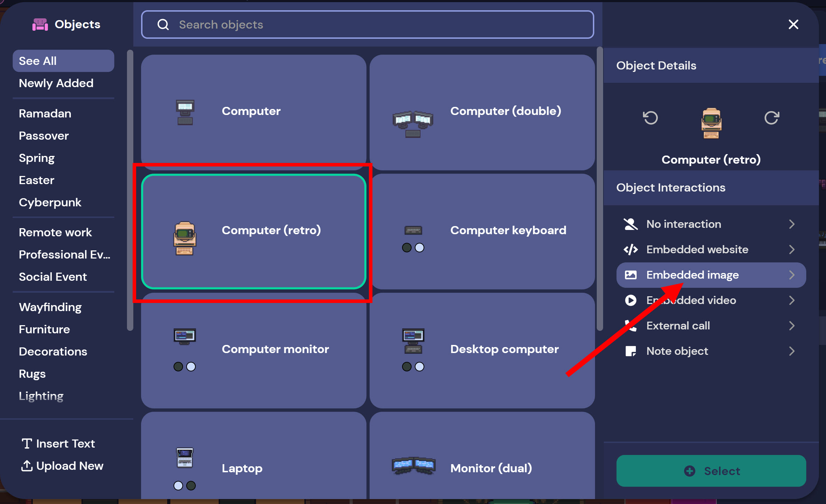This screenshot has width=826, height=504.
Task: Switch to the Newly Added category
Action: point(56,83)
